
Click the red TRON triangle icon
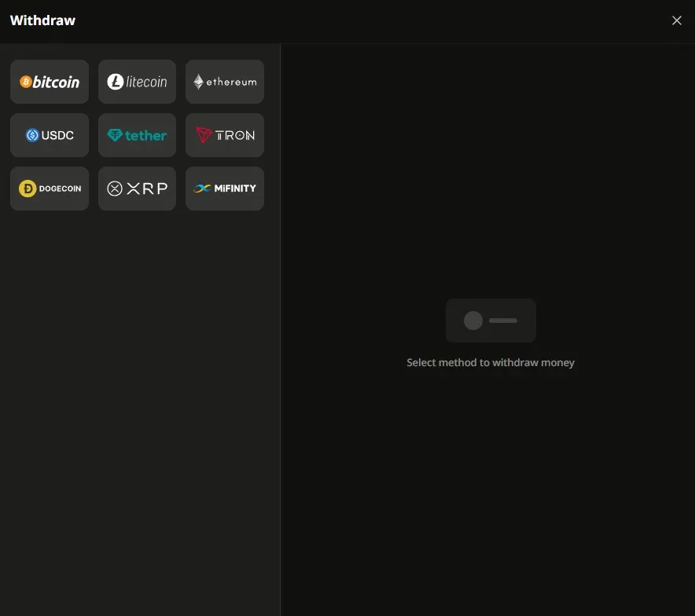pos(204,135)
